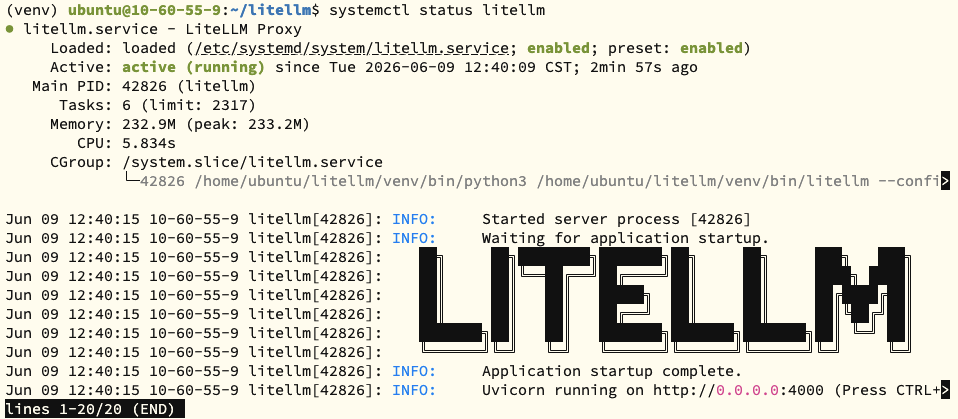Click 'Started server process [42826]' log message
The height and width of the screenshot is (419, 958).
click(x=616, y=219)
